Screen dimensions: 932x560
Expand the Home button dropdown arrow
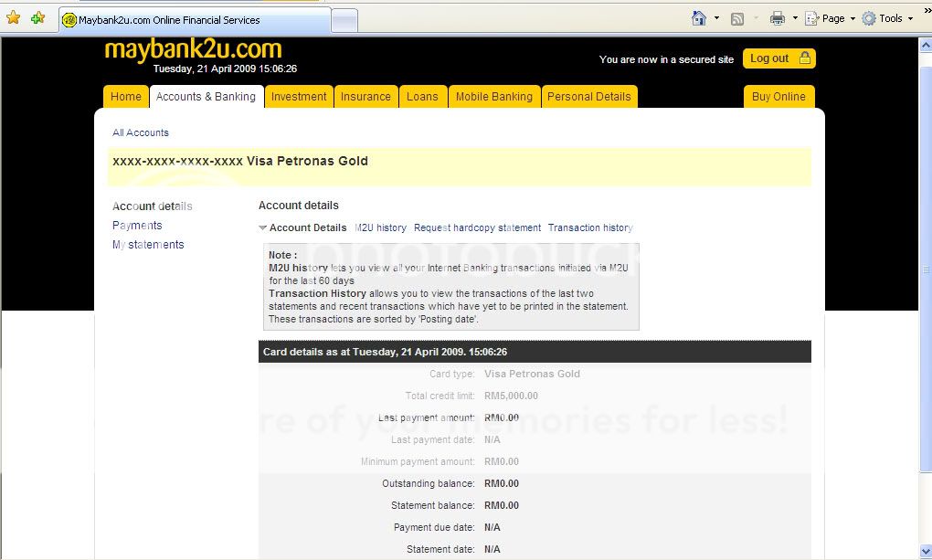coord(716,18)
